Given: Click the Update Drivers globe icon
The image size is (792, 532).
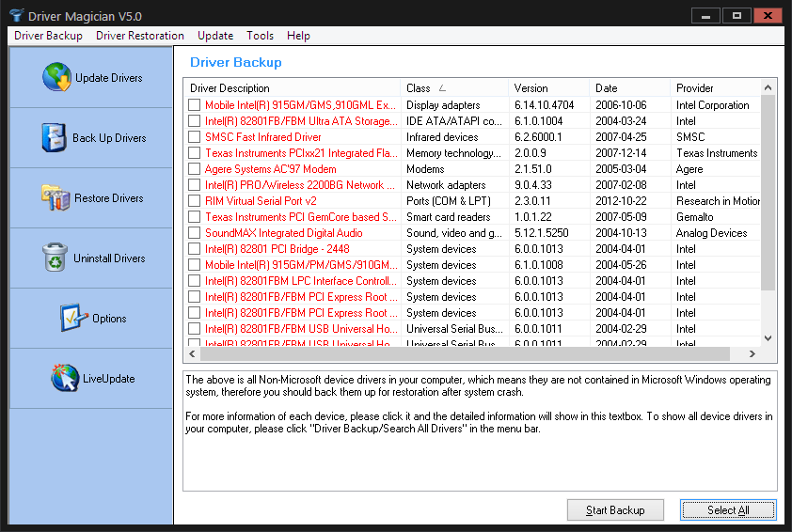Looking at the screenshot, I should (56, 77).
